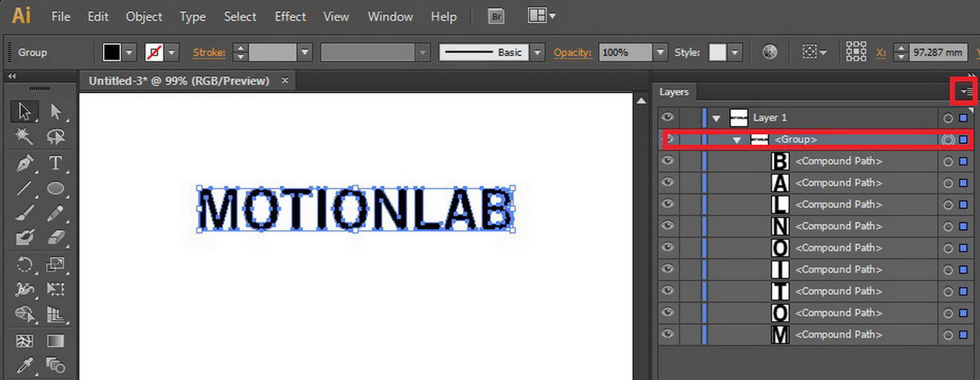Viewport: 980px width, 380px height.
Task: Select the Magic Wand tool
Action: [25, 137]
